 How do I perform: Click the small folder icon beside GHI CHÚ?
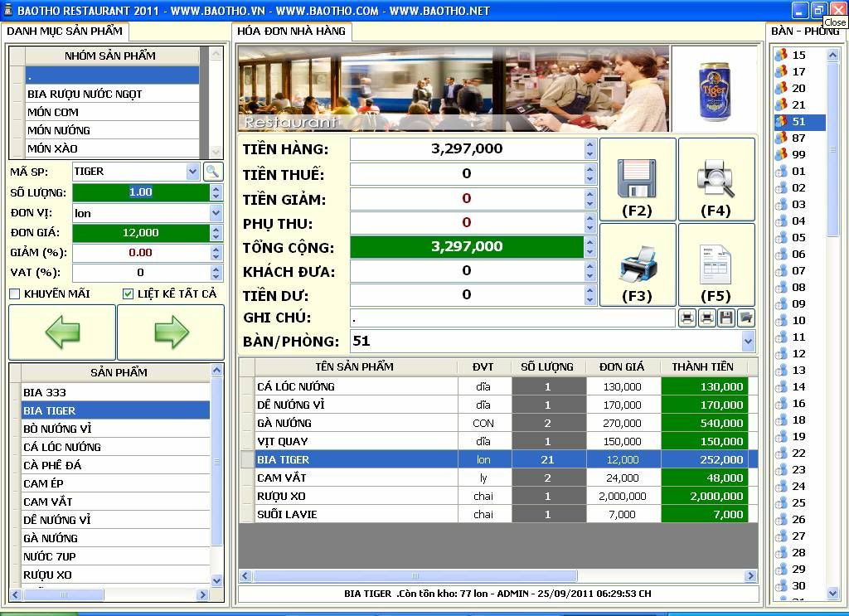tap(746, 318)
